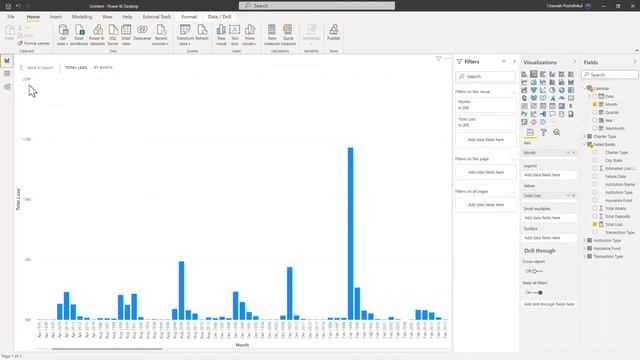Open Power BI datasets source
This screenshot has height=360, width=640.
tap(97, 35)
